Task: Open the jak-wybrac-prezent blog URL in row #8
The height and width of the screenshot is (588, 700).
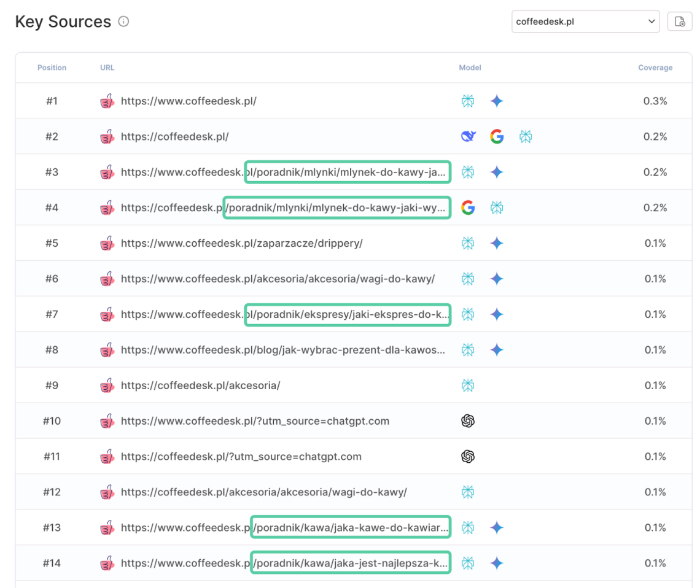Action: point(282,350)
